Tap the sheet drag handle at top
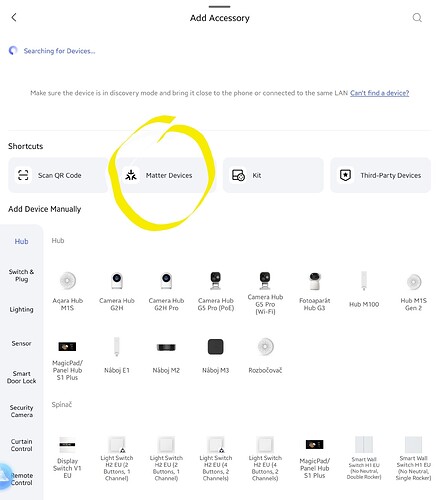This screenshot has height=500, width=439. click(x=219, y=6)
